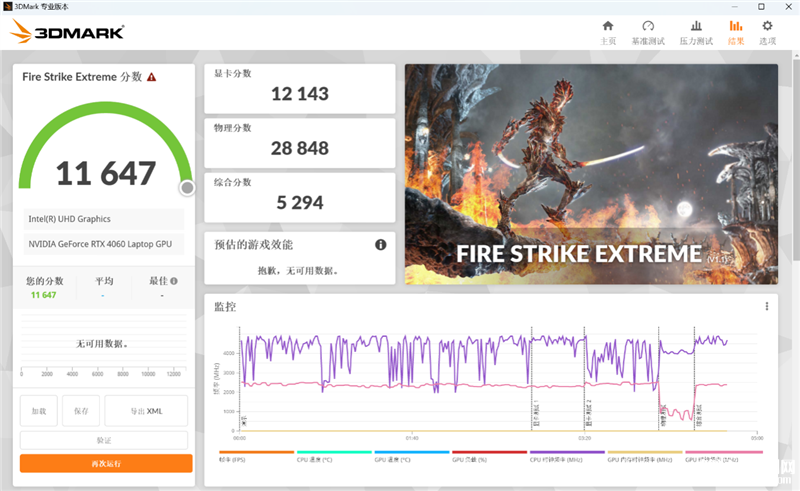Click the Fire Strike Extreme 分数 title
The width and height of the screenshot is (800, 491).
pos(82,77)
